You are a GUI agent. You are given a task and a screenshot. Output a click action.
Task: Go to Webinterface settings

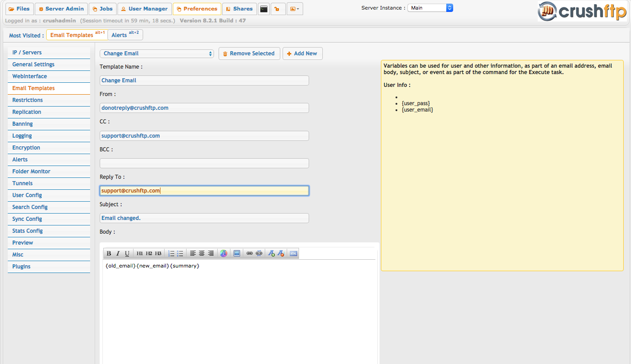pos(49,76)
